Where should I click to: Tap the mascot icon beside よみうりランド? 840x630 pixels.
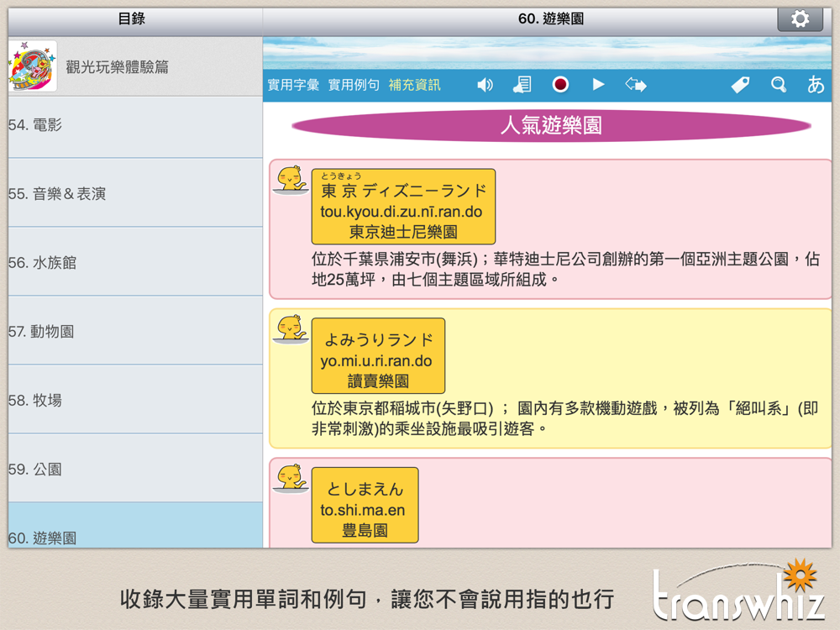tap(291, 329)
